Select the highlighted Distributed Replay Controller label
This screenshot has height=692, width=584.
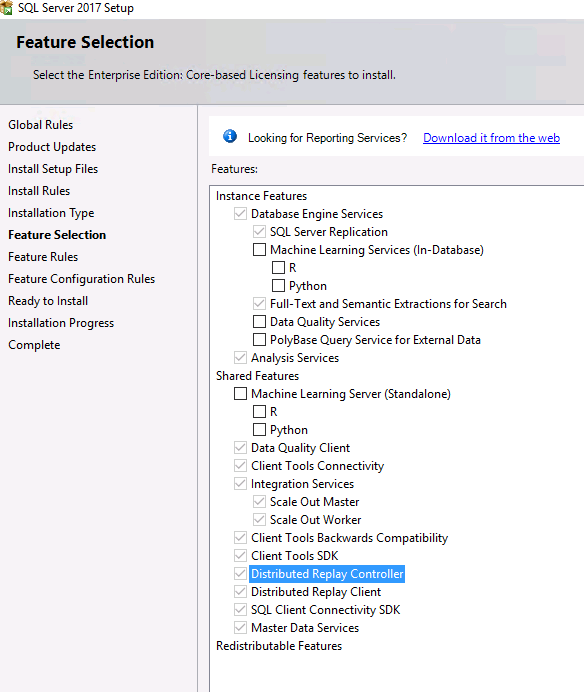327,574
